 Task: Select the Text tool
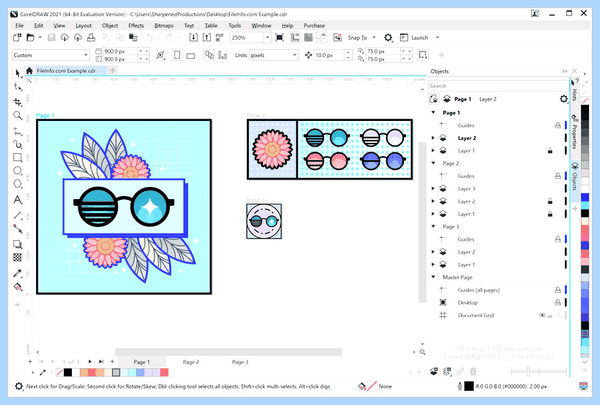17,200
